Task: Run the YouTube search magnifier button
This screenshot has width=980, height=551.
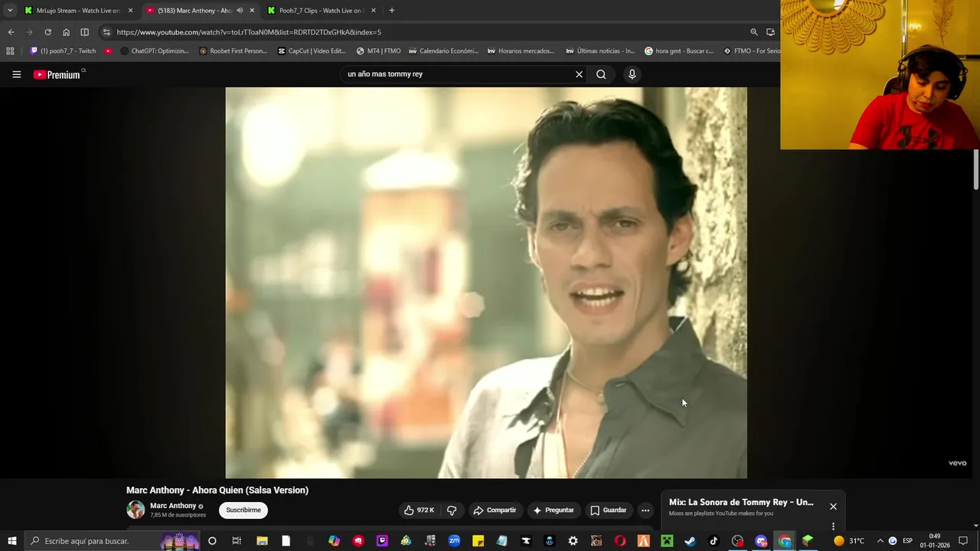Action: coord(601,74)
